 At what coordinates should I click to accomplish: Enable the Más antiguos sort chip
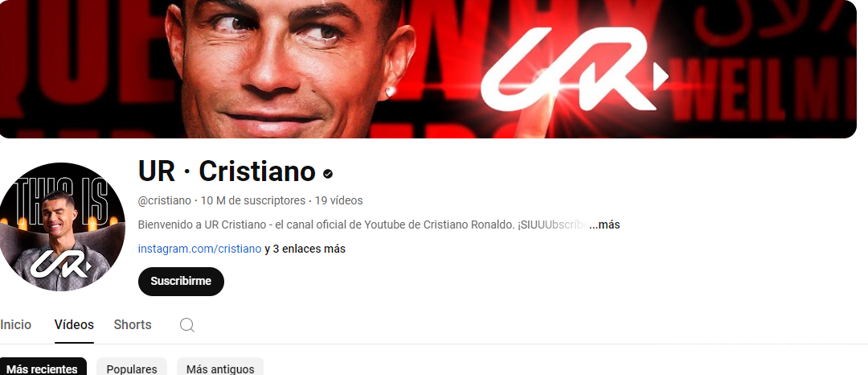[220, 369]
